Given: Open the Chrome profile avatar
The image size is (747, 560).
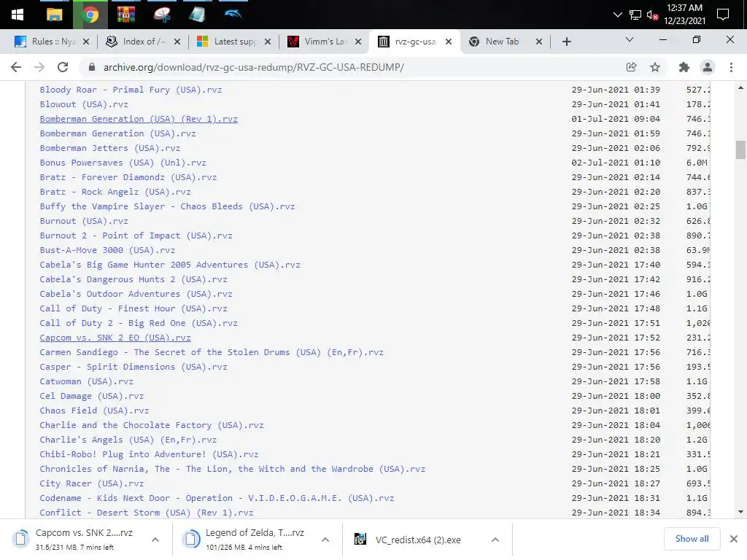Looking at the screenshot, I should [x=708, y=67].
